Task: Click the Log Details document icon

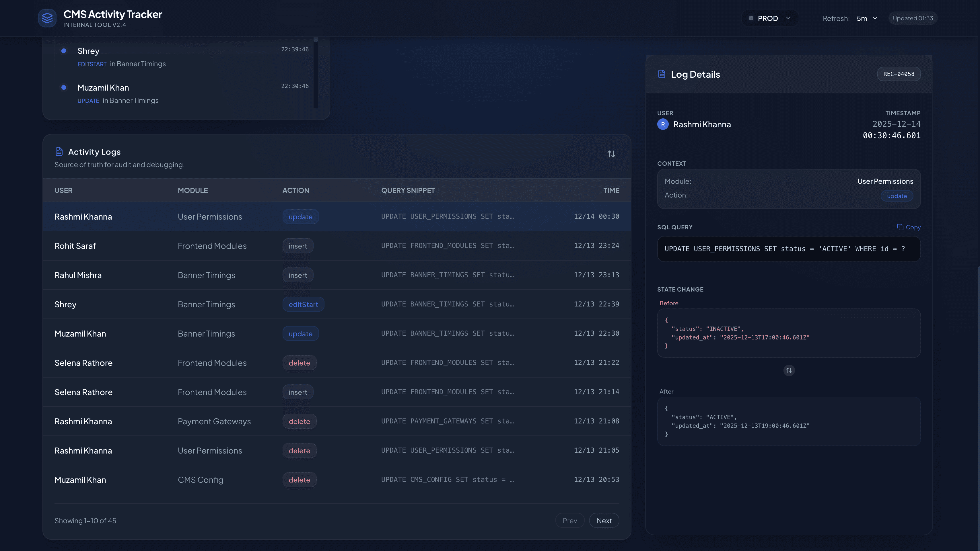Action: pyautogui.click(x=662, y=74)
